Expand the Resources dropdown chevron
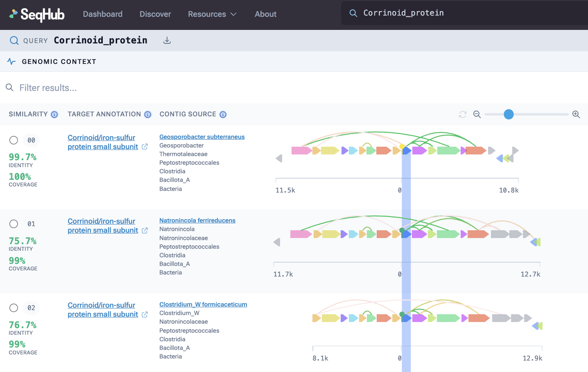This screenshot has width=588, height=372. tap(233, 14)
